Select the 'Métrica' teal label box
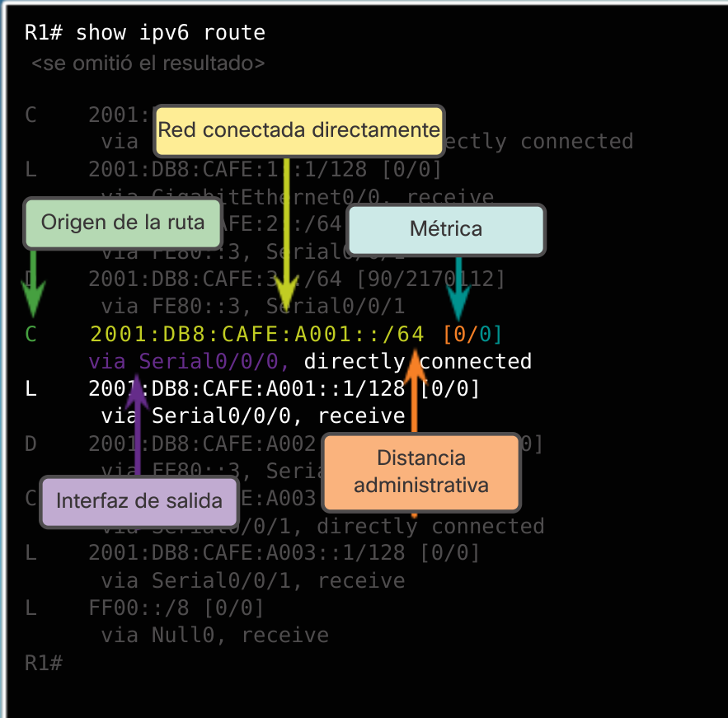The width and height of the screenshot is (728, 718). [x=446, y=229]
